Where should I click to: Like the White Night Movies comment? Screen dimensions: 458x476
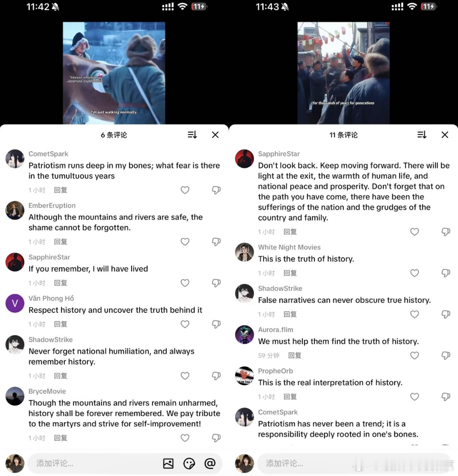pyautogui.click(x=414, y=273)
